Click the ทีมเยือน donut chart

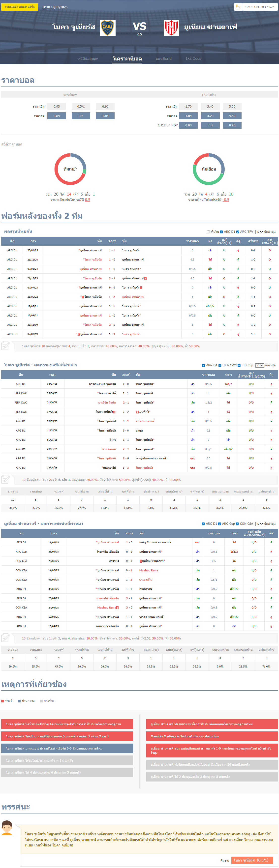(x=209, y=169)
